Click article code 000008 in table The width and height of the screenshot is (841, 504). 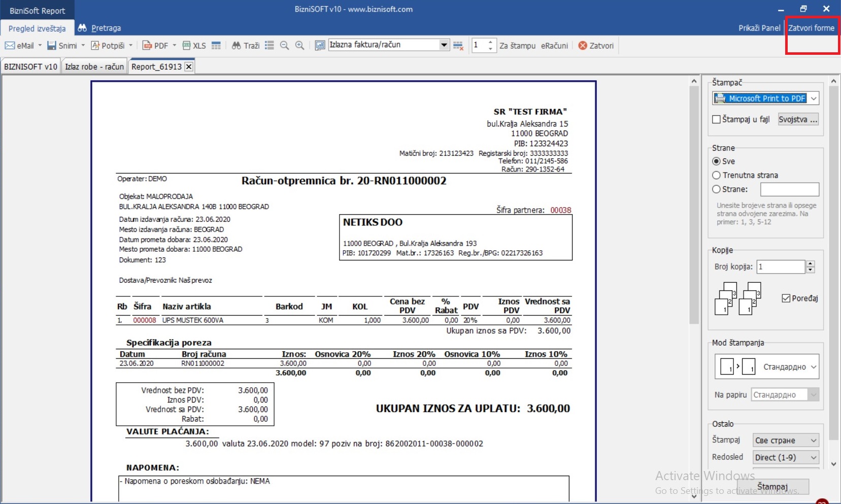145,320
